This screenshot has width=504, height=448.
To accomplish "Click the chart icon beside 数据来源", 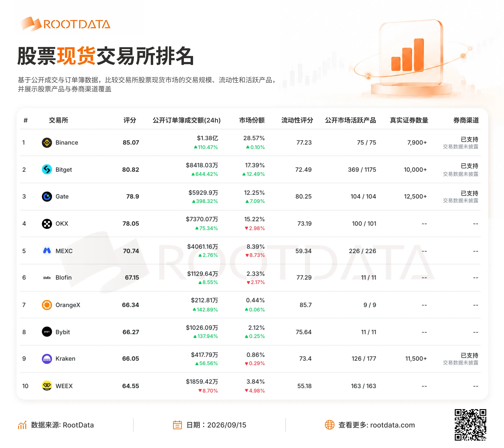I will 22,425.
